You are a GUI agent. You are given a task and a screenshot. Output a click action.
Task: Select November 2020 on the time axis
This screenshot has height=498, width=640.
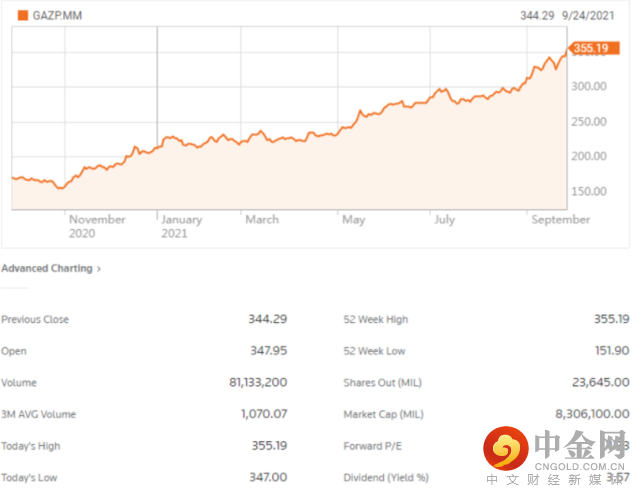click(98, 226)
